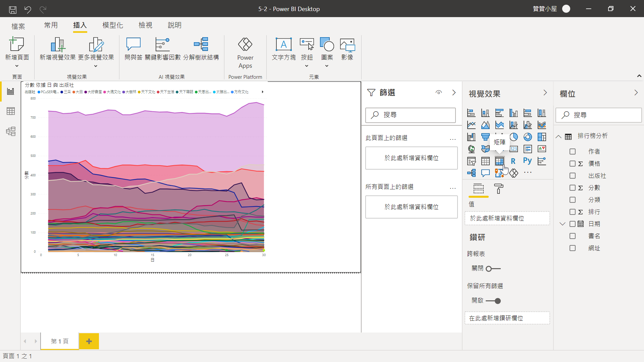Choose the R script visual
The image size is (644, 362).
tap(513, 161)
